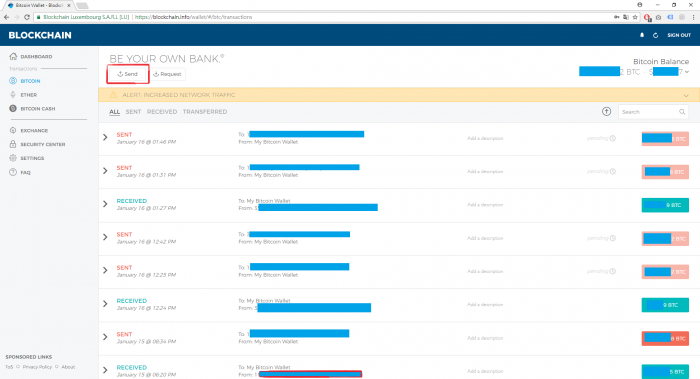Click the Dashboard home icon in sidebar
700x379 pixels.
coord(13,56)
